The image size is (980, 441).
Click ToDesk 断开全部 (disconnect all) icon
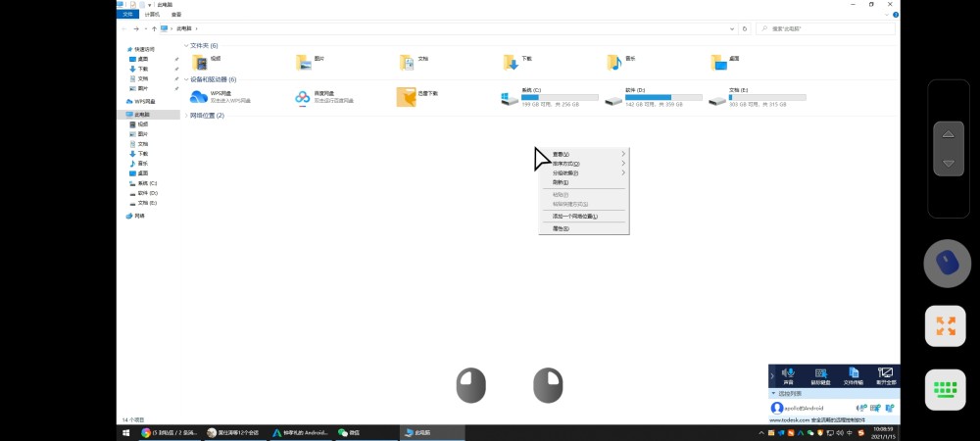point(885,373)
